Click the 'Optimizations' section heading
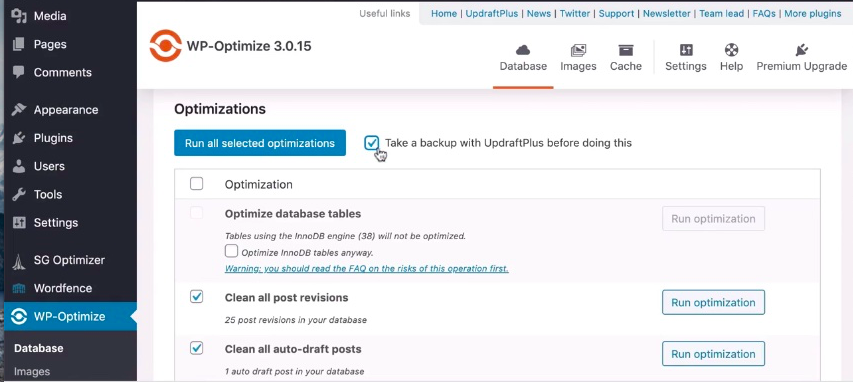853x382 pixels. pyautogui.click(x=220, y=109)
